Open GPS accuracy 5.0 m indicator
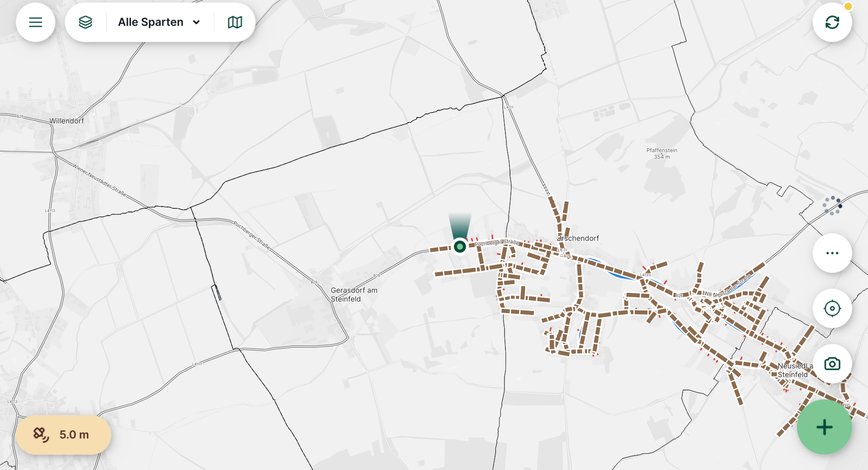 click(x=63, y=435)
